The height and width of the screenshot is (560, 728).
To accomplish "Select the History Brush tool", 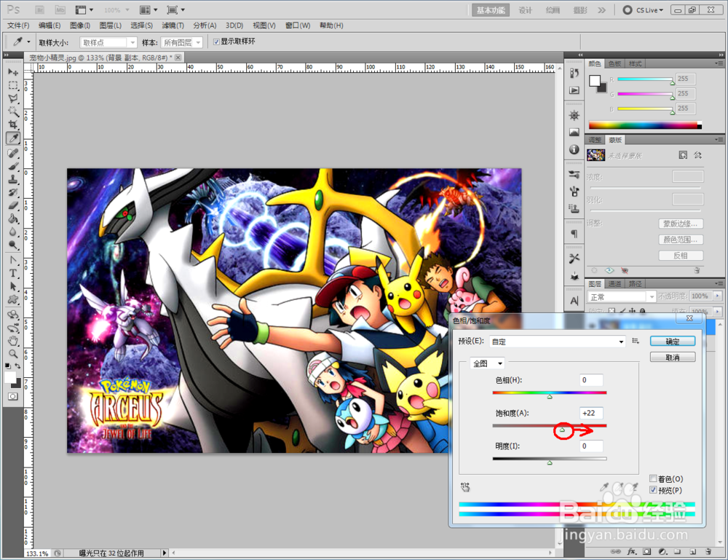I will pos(13,192).
